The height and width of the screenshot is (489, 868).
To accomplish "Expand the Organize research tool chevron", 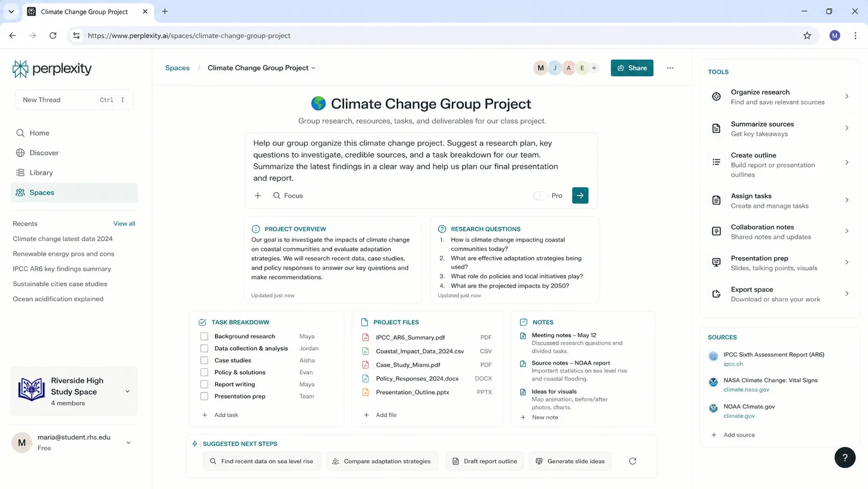I will pyautogui.click(x=847, y=97).
